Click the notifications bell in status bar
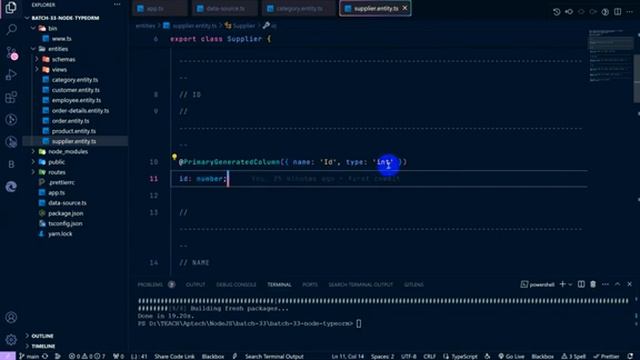This screenshot has width=640, height=360. [x=631, y=356]
